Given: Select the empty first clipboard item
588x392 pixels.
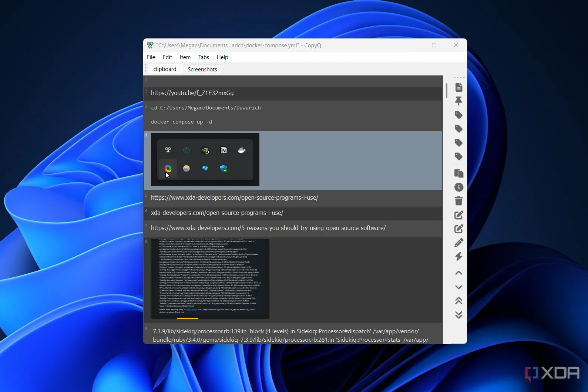Looking at the screenshot, I should coord(293,81).
